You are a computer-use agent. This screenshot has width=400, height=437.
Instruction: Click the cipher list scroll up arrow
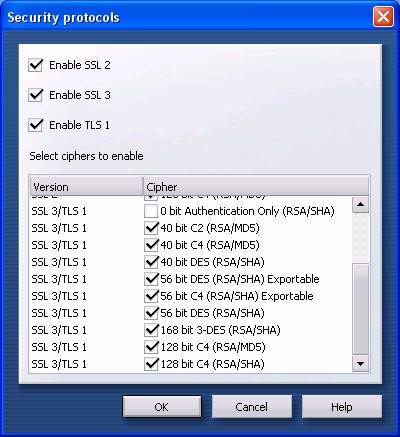[360, 204]
